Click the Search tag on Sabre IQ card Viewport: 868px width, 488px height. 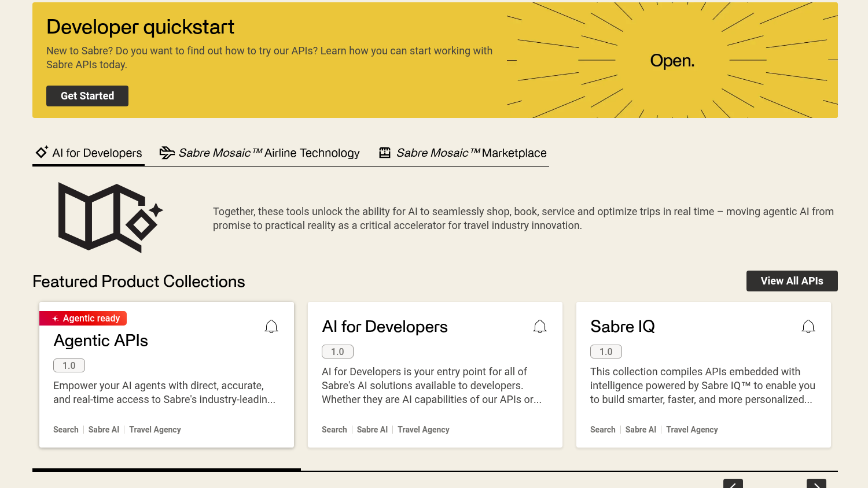(x=603, y=430)
